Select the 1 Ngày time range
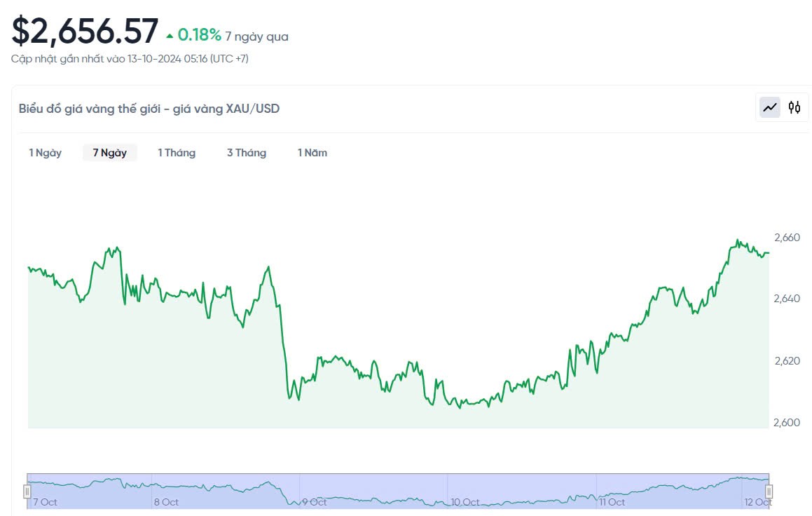812x516 pixels. (45, 153)
